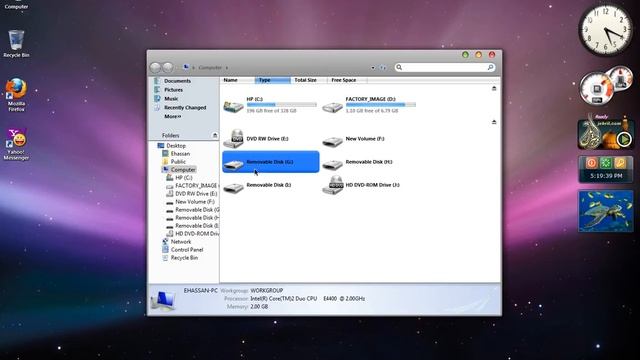Select HP (C:) in the folder tree

[183, 178]
